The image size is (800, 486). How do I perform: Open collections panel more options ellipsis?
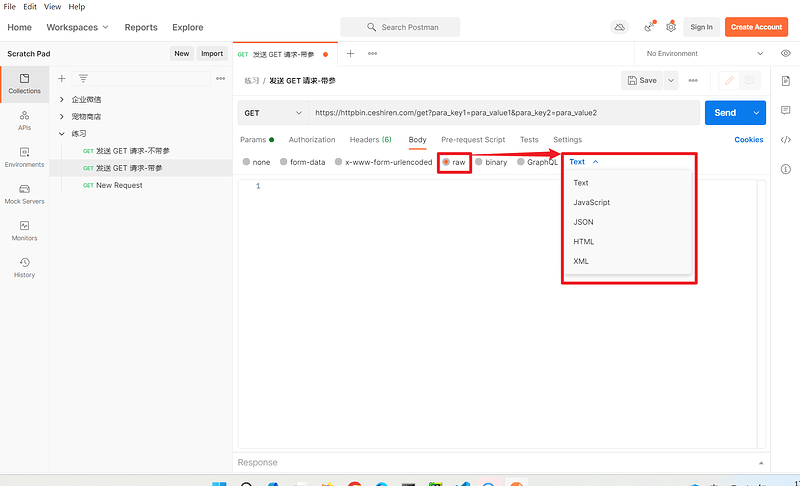[220, 79]
